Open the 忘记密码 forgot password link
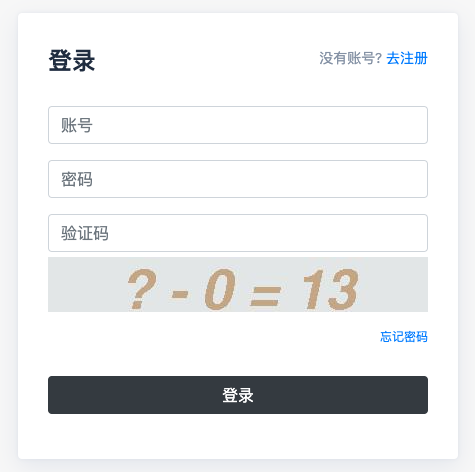This screenshot has height=472, width=475. click(x=404, y=337)
